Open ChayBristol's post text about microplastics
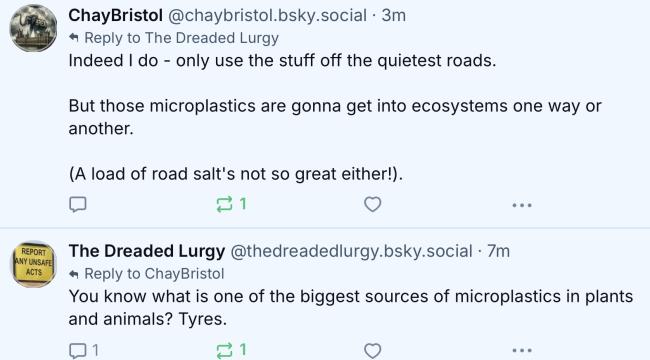 [x=335, y=117]
